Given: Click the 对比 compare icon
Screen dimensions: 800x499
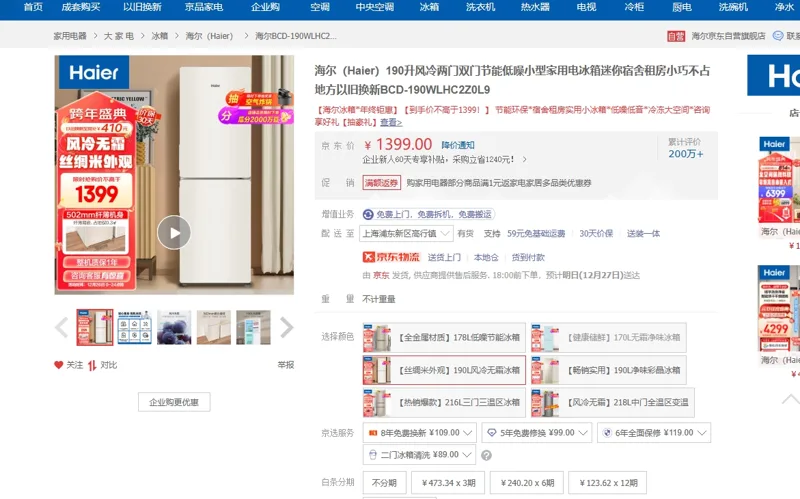Looking at the screenshot, I should 92,365.
